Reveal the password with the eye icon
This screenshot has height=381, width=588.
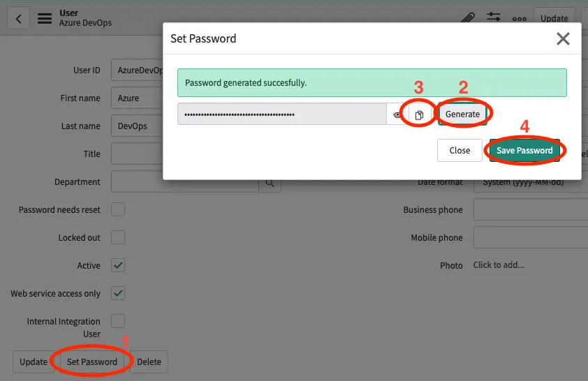point(397,115)
